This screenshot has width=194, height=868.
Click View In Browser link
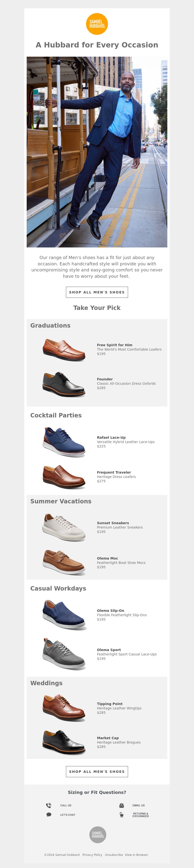pos(136,855)
